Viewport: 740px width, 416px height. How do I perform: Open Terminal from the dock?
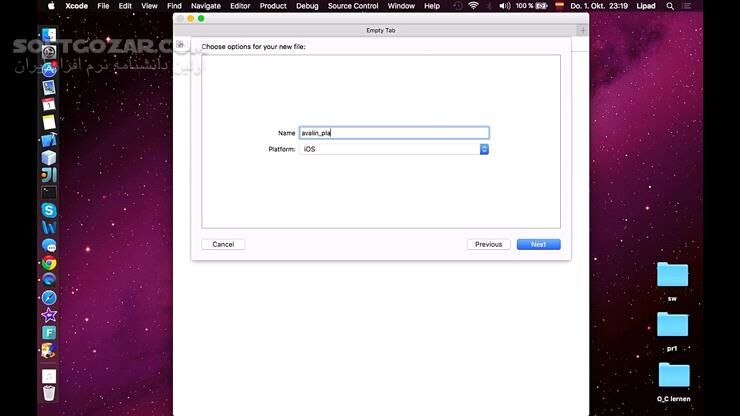pyautogui.click(x=48, y=192)
